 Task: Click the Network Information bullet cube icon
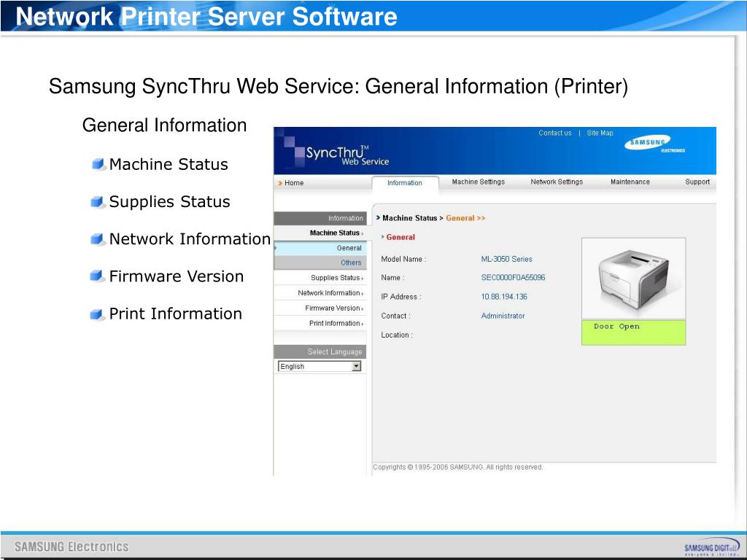(98, 239)
